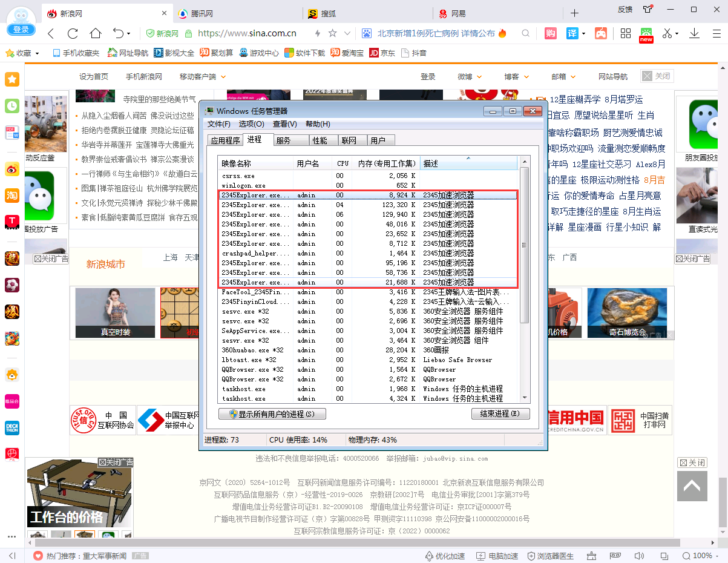Click 浏览器医生 in the status bar
728x563 pixels.
(x=550, y=556)
